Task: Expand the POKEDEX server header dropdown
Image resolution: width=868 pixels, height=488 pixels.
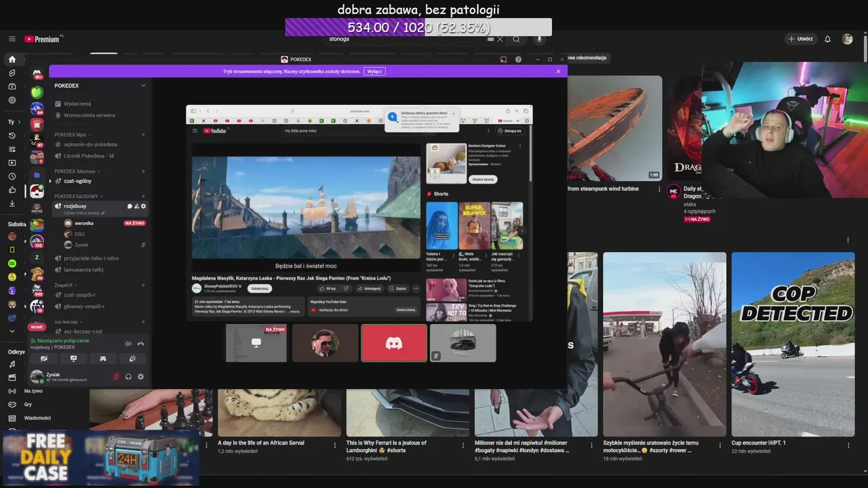Action: [x=143, y=85]
